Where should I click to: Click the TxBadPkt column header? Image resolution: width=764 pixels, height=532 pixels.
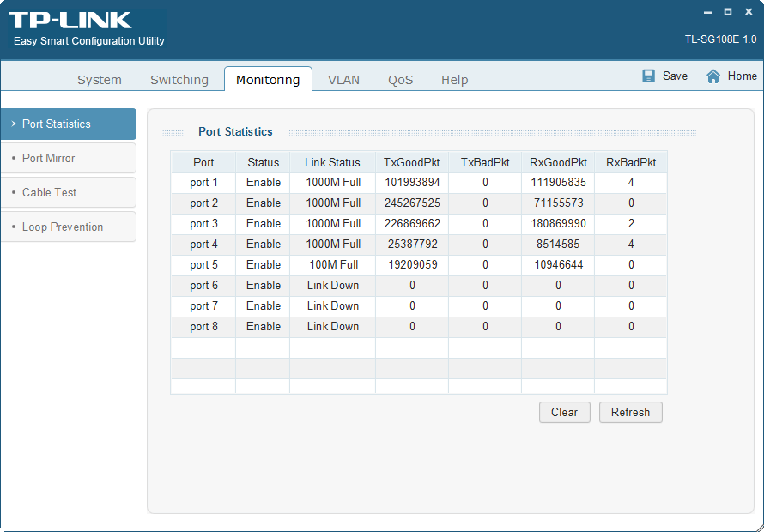click(485, 162)
